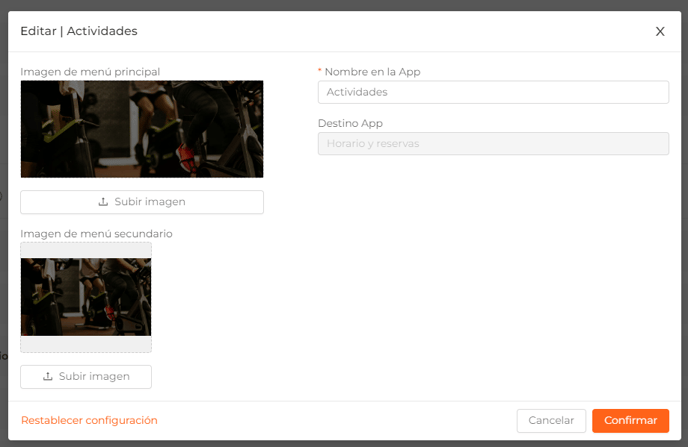Viewport: 688px width, 447px height.
Task: Click the Restablecer configuración link
Action: click(89, 420)
